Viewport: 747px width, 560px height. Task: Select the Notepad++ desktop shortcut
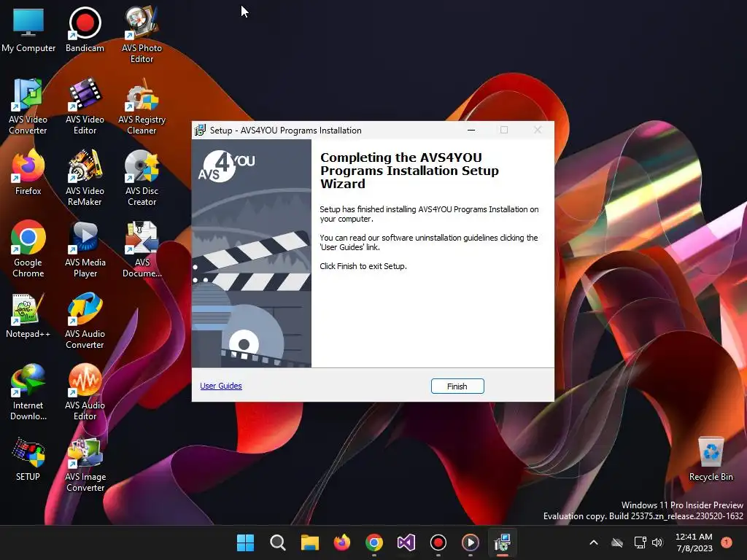(28, 315)
